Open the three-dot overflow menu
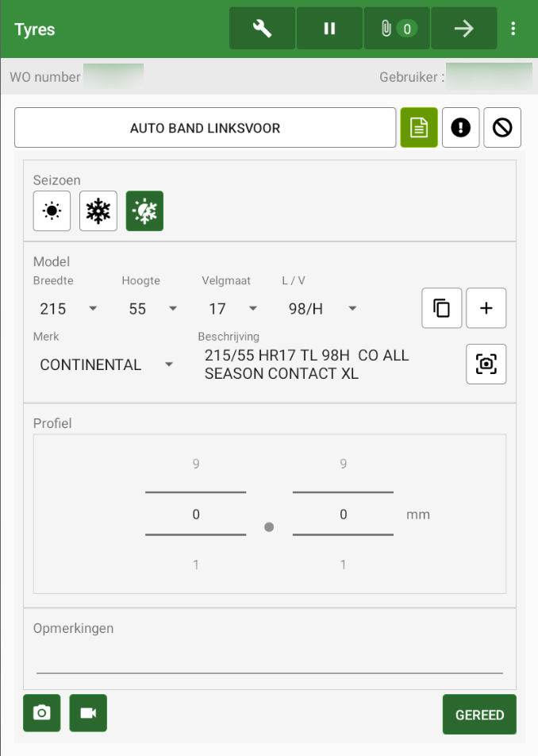The height and width of the screenshot is (756, 538). pos(513,29)
